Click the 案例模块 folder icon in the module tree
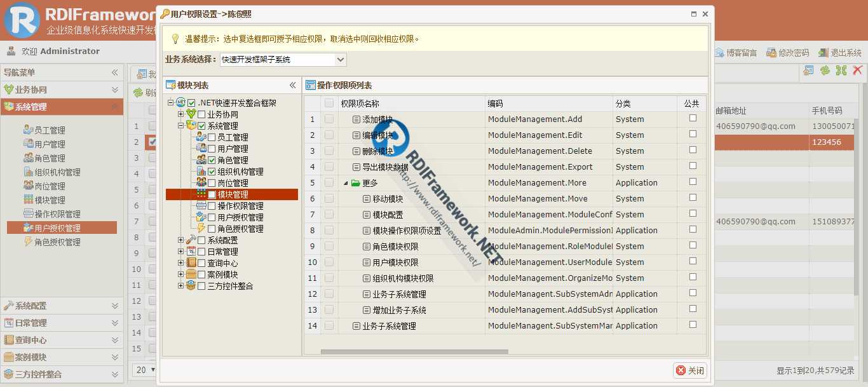The image size is (868, 387). coord(191,274)
